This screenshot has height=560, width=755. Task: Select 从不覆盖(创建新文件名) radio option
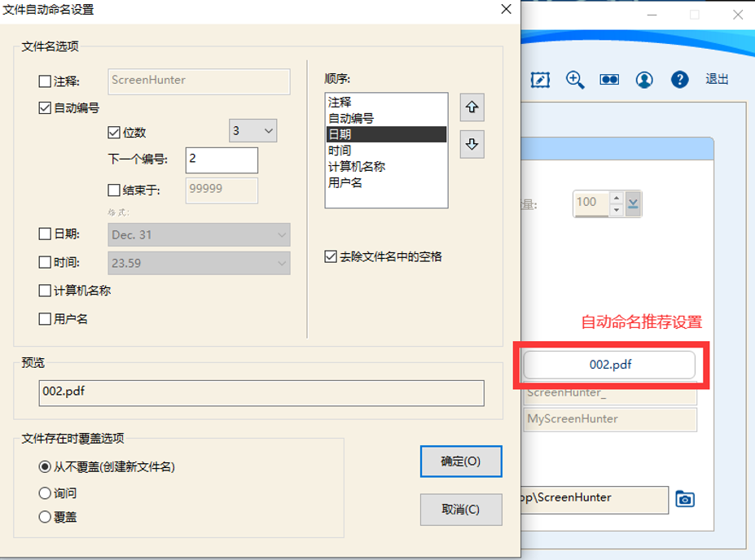click(45, 466)
